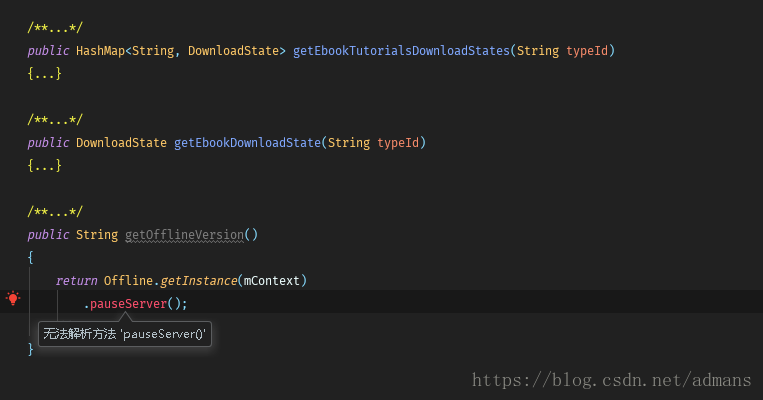Click the mContext argument
This screenshot has width=763, height=400.
pos(272,281)
